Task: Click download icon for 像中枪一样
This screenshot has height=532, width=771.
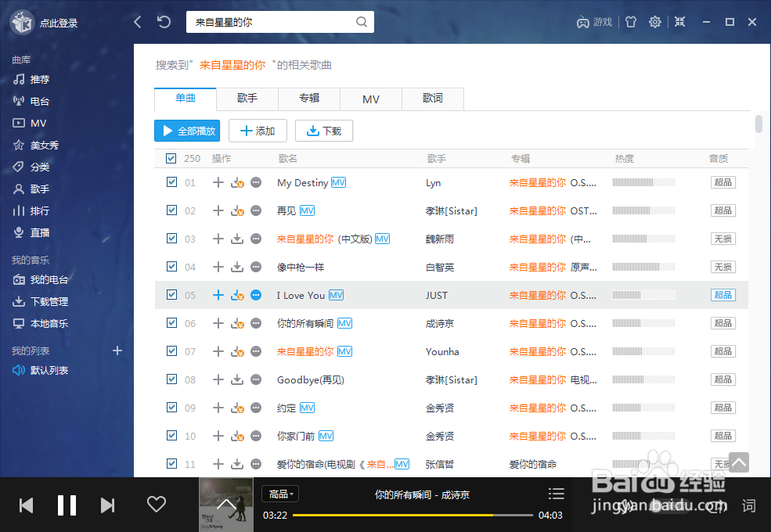Action: pos(237,267)
